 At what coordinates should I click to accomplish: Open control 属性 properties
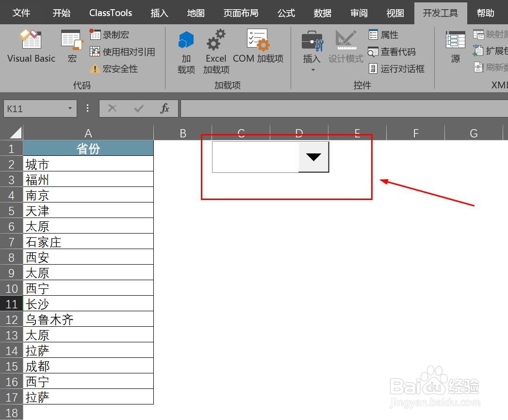pyautogui.click(x=383, y=34)
